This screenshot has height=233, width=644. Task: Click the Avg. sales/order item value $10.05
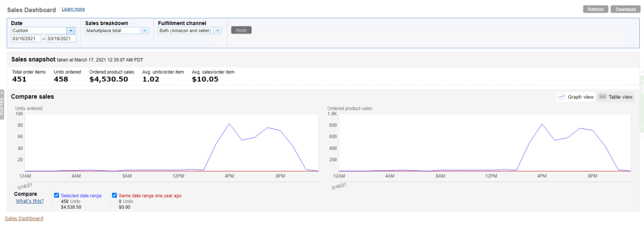tap(205, 79)
